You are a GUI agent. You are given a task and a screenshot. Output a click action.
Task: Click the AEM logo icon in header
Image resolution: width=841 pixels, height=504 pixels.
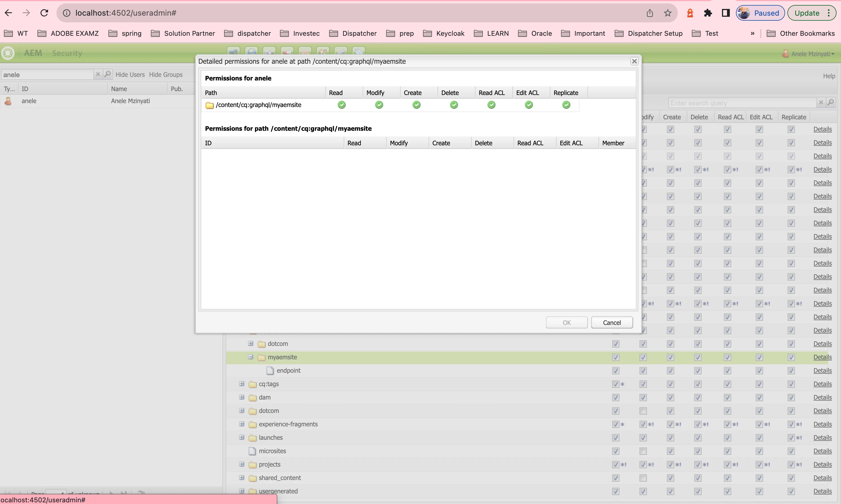tap(8, 53)
